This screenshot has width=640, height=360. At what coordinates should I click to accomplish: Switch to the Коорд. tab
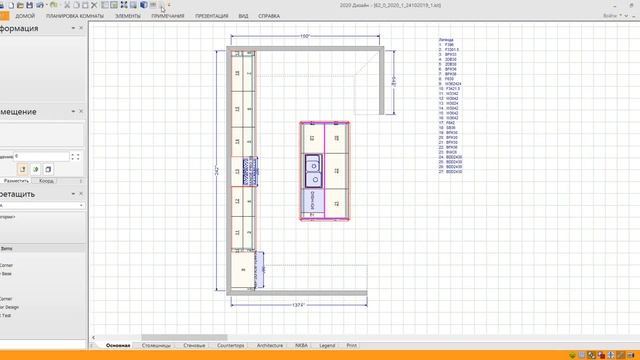(x=46, y=180)
